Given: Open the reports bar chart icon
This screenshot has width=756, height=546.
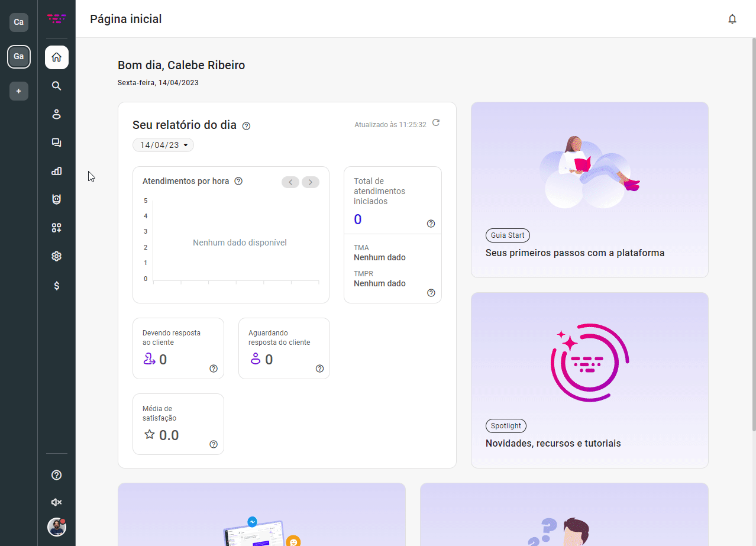Looking at the screenshot, I should [x=57, y=171].
